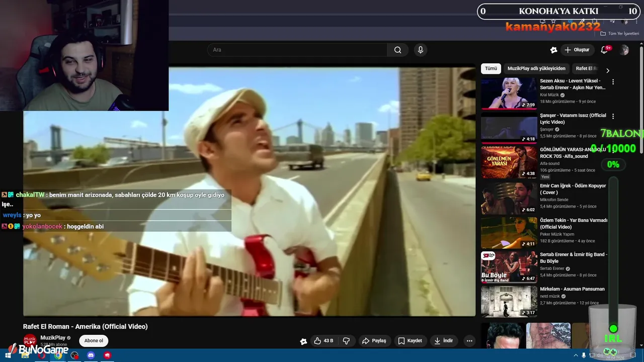Viewport: 644px width, 362px height.
Task: Select the Tümü filter chip
Action: [x=491, y=68]
